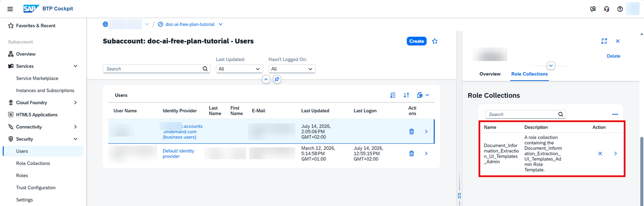Switch to the Overview tab

tap(490, 74)
